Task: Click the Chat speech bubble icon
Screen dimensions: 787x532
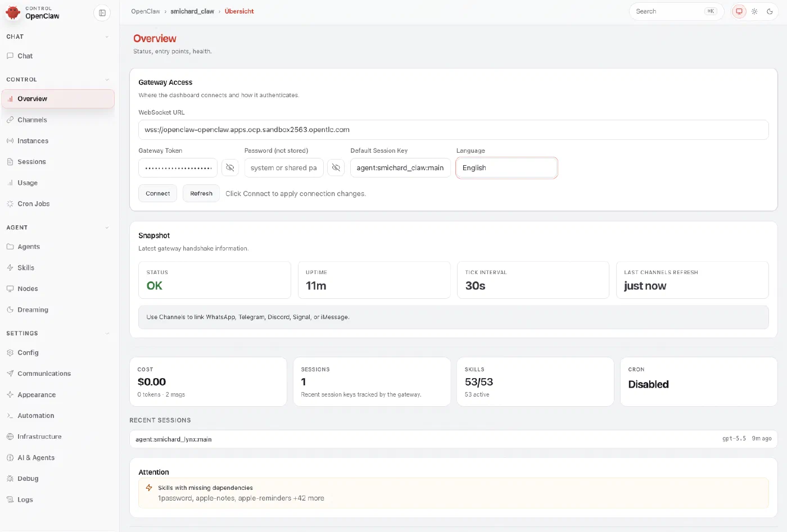Action: 10,56
